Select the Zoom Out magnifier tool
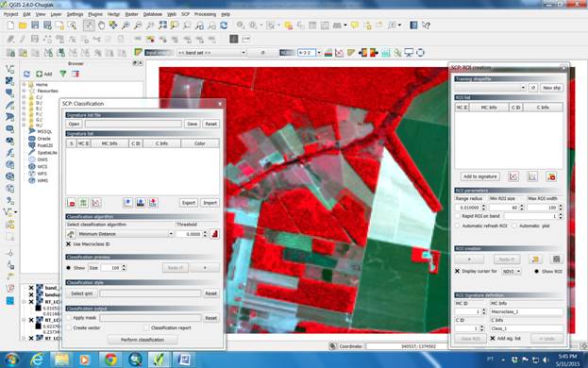 (x=138, y=25)
